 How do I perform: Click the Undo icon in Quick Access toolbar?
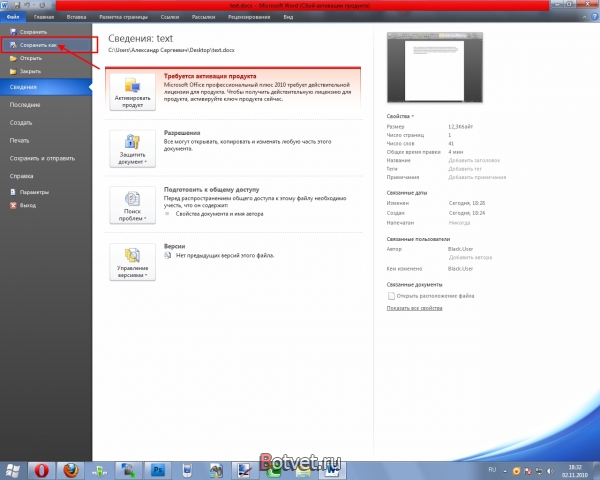click(28, 5)
